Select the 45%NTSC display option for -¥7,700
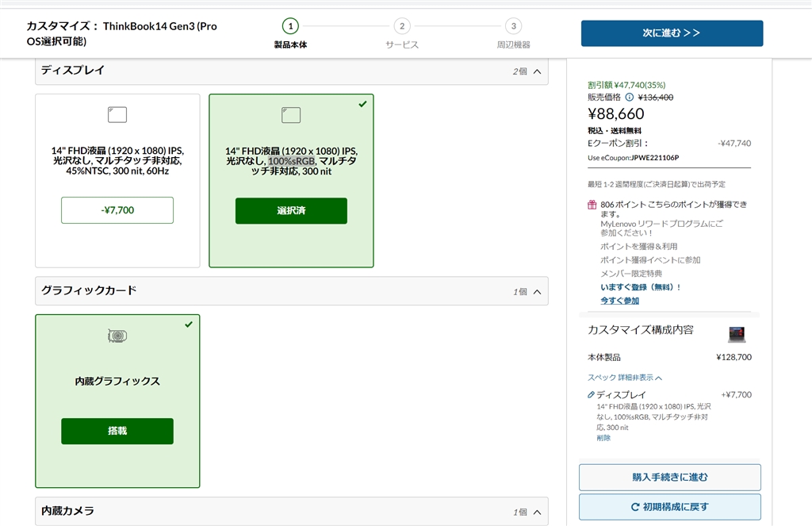 click(x=117, y=210)
